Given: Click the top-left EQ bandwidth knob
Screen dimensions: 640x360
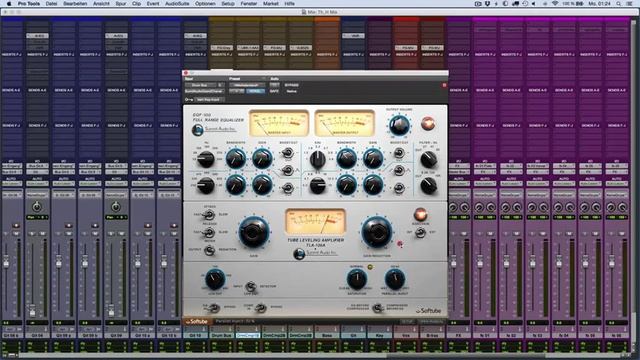Looking at the screenshot, I should (236, 159).
